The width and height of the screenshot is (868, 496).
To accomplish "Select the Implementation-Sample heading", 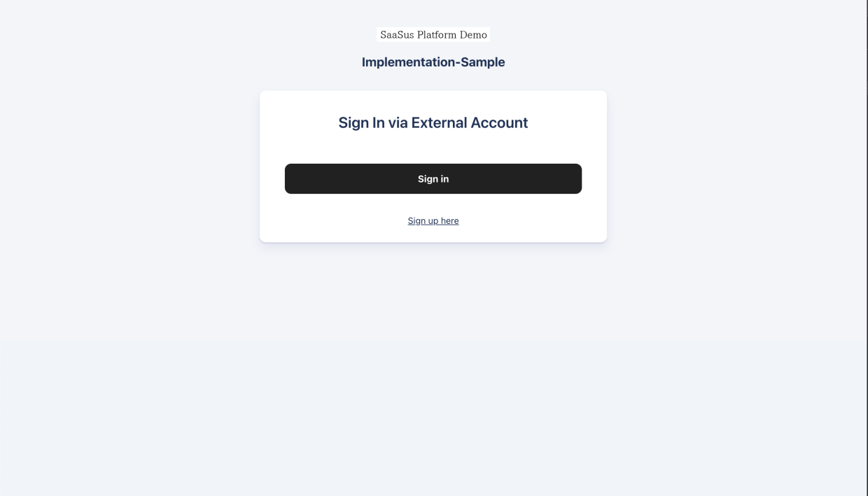I will (433, 62).
